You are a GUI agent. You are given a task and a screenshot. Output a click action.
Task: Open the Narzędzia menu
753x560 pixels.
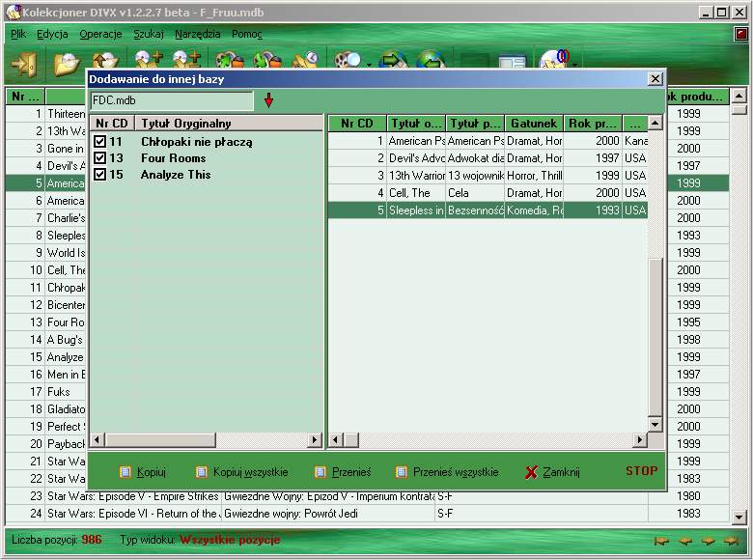click(198, 34)
